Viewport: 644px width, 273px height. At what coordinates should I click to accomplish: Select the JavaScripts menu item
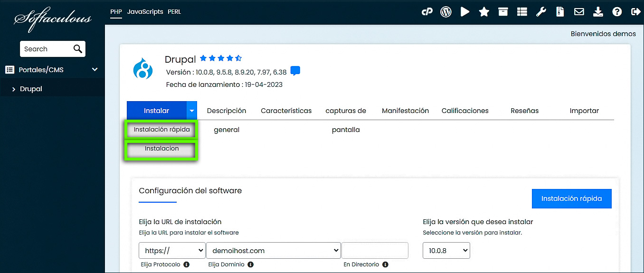[x=145, y=11]
